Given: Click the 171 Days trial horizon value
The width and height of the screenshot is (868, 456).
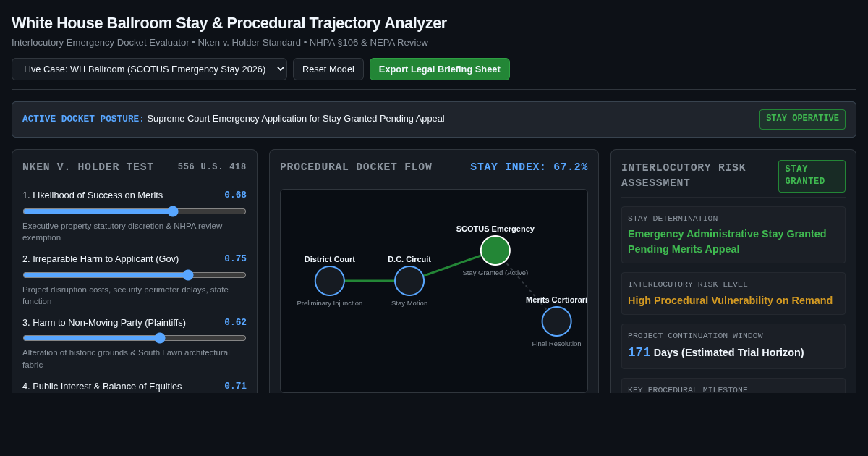Looking at the screenshot, I should 715,352.
